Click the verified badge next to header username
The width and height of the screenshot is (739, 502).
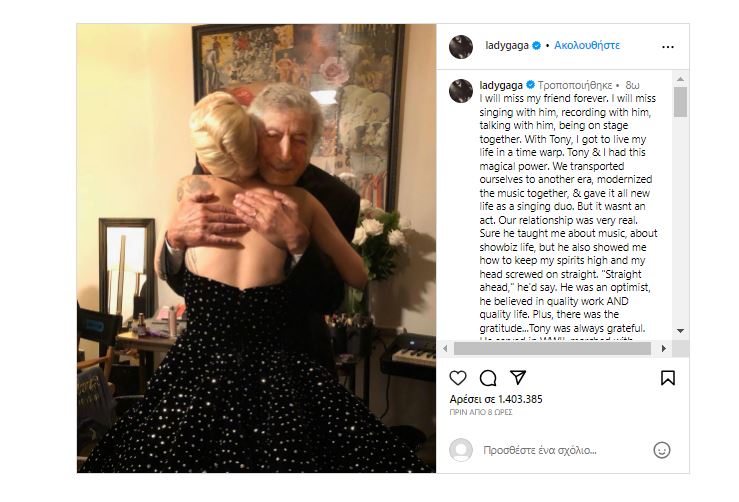536,46
